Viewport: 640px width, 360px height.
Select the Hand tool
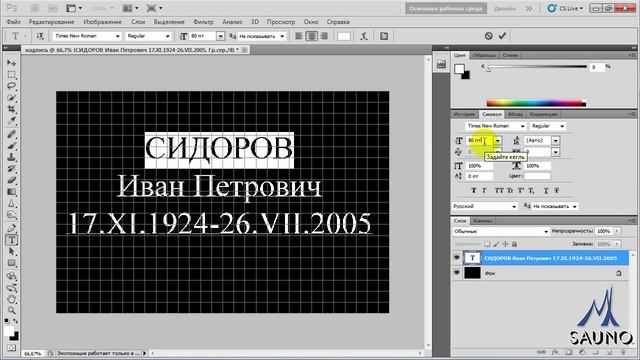pos(11,299)
